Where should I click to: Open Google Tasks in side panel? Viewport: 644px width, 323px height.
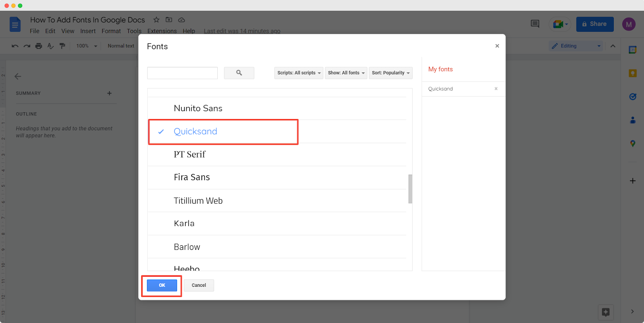(633, 97)
